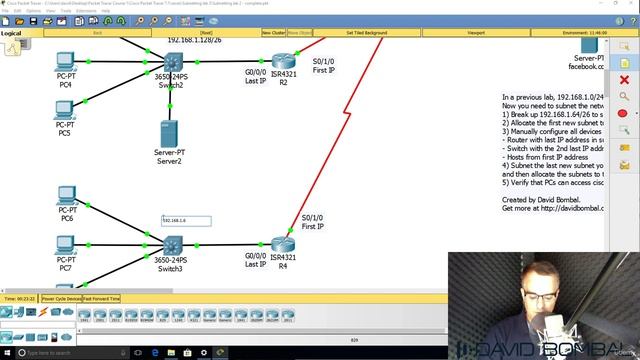Select the WAN Emulation cloud subcategory

click(x=67, y=338)
